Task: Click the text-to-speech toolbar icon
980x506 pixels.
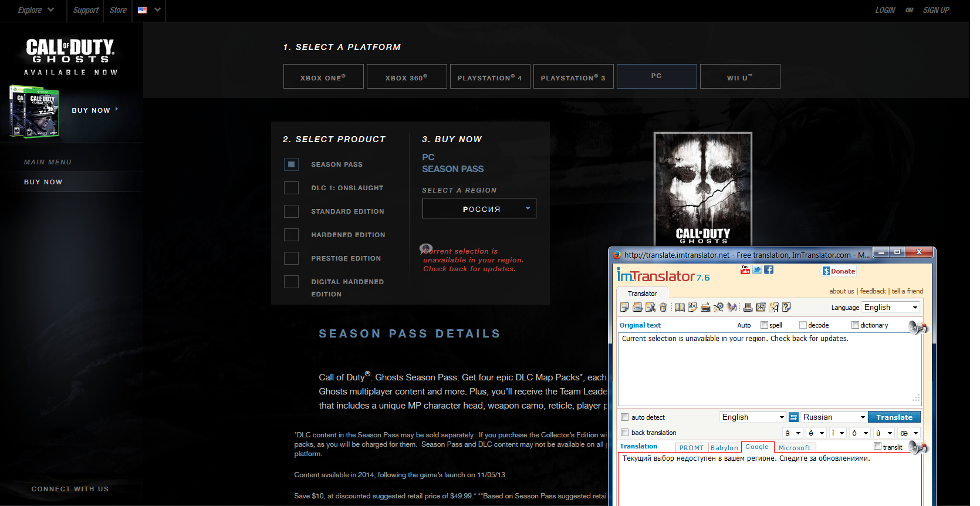Action: 732,307
